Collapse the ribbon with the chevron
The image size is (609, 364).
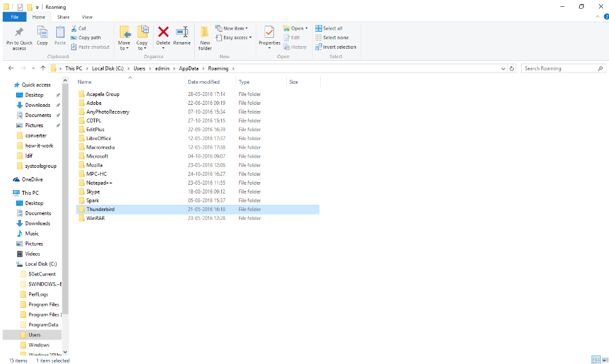(x=597, y=17)
